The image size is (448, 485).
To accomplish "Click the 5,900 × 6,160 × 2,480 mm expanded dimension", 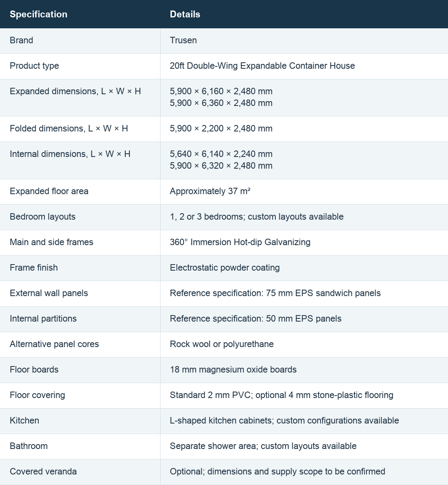I will point(221,91).
